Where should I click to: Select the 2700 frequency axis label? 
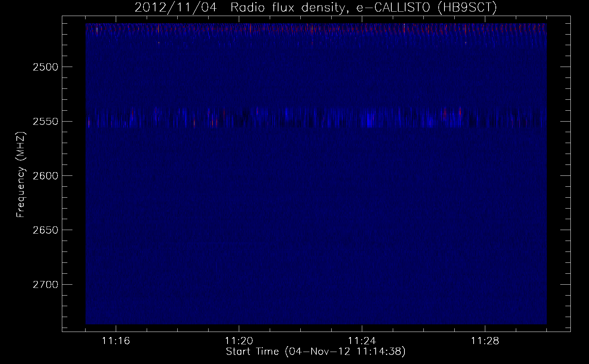click(x=45, y=284)
